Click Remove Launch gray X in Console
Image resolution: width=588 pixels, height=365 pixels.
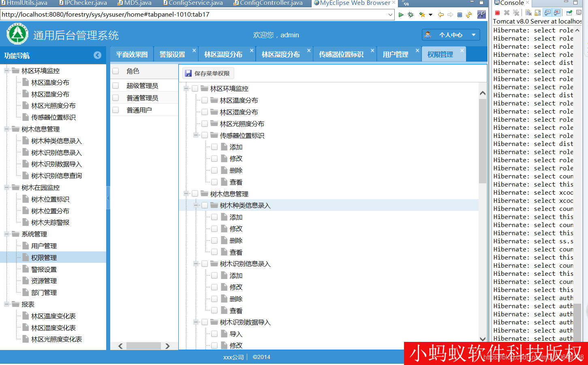[507, 13]
